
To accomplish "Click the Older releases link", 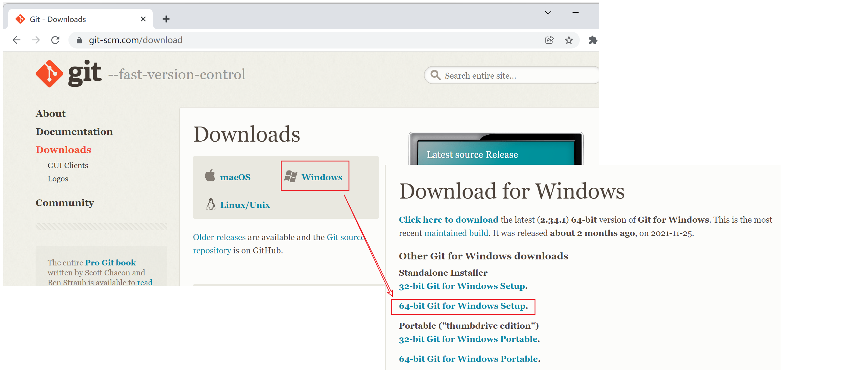I will coord(219,237).
